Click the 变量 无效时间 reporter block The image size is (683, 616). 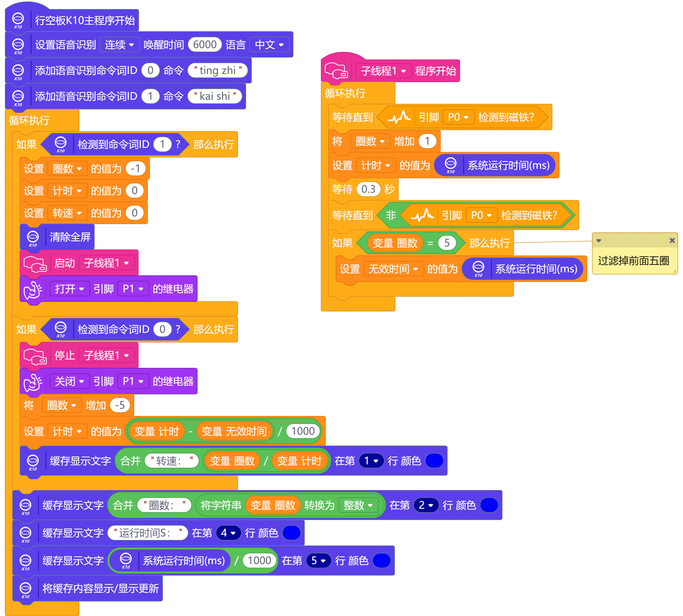coord(234,431)
